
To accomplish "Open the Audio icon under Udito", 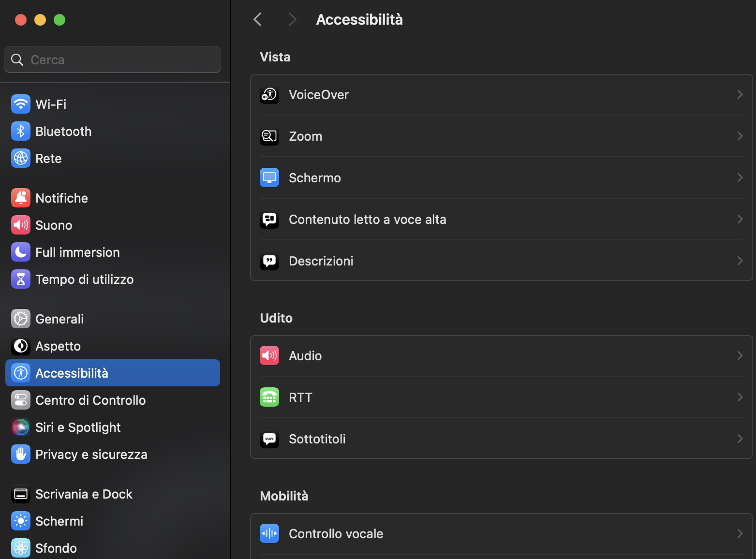I will pos(269,355).
